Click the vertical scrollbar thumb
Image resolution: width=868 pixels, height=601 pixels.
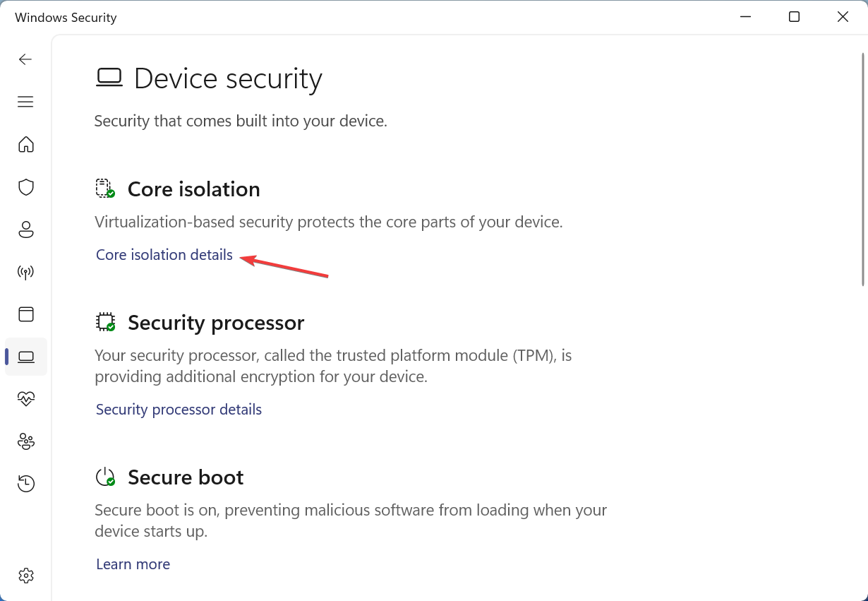pyautogui.click(x=862, y=169)
